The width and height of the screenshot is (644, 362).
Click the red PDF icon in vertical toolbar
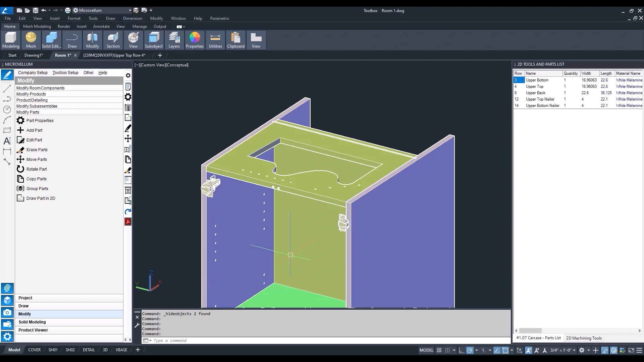(128, 222)
